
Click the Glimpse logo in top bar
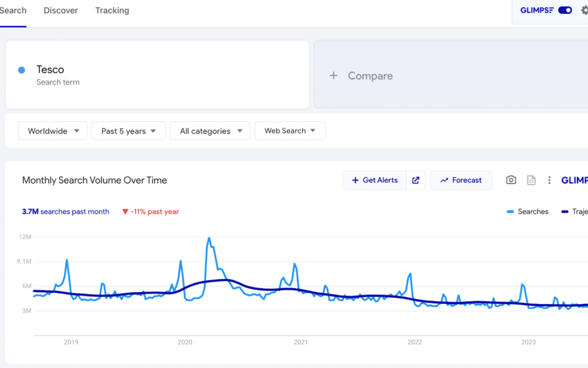pos(537,10)
